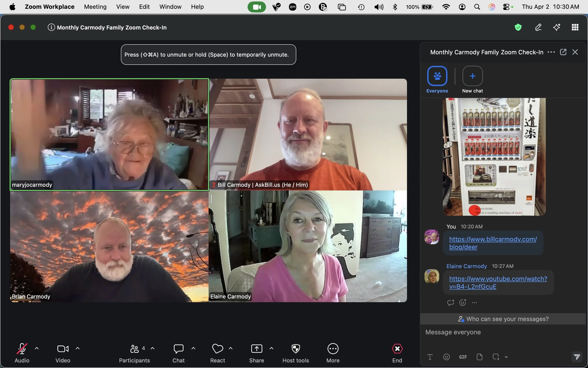The image size is (588, 368).
Task: Open the AI Companion sparkle icon
Action: (x=557, y=27)
